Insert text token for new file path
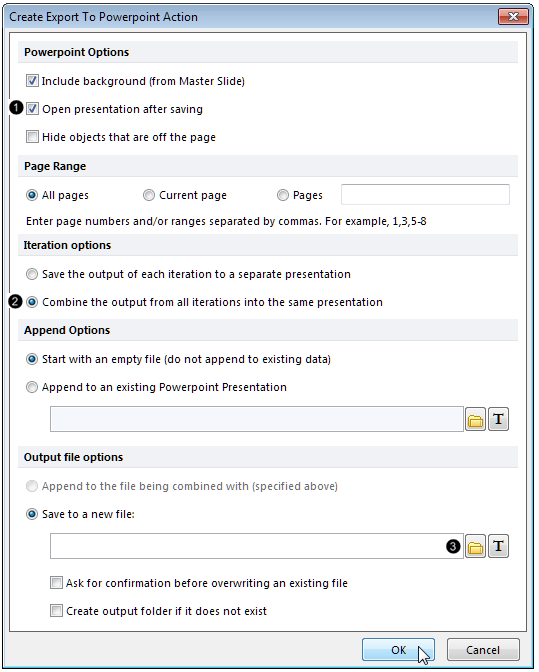 click(x=498, y=546)
